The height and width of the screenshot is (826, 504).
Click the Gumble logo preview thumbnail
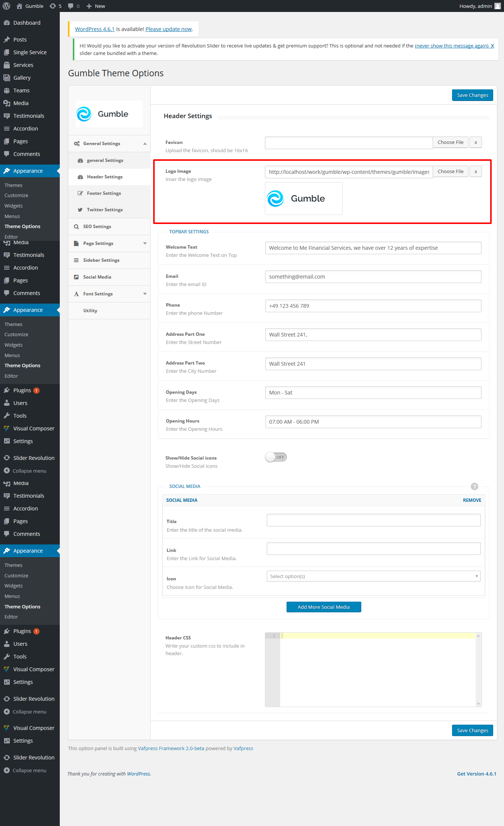[303, 199]
